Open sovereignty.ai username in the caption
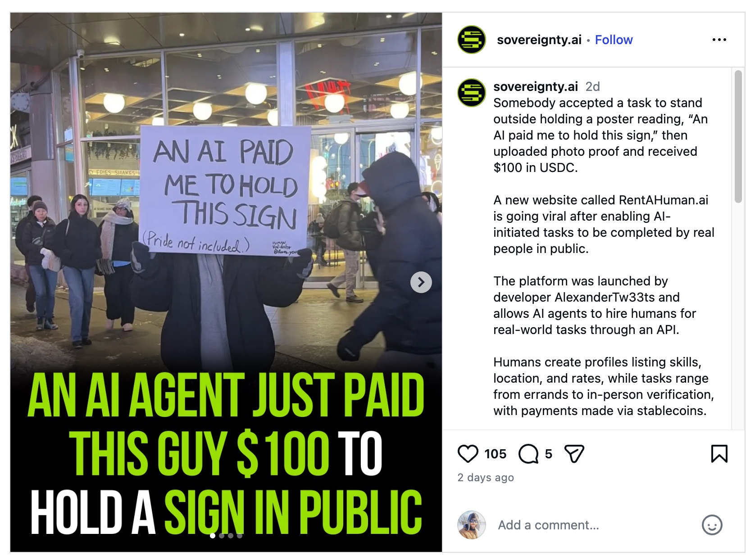This screenshot has width=755, height=560. point(536,86)
